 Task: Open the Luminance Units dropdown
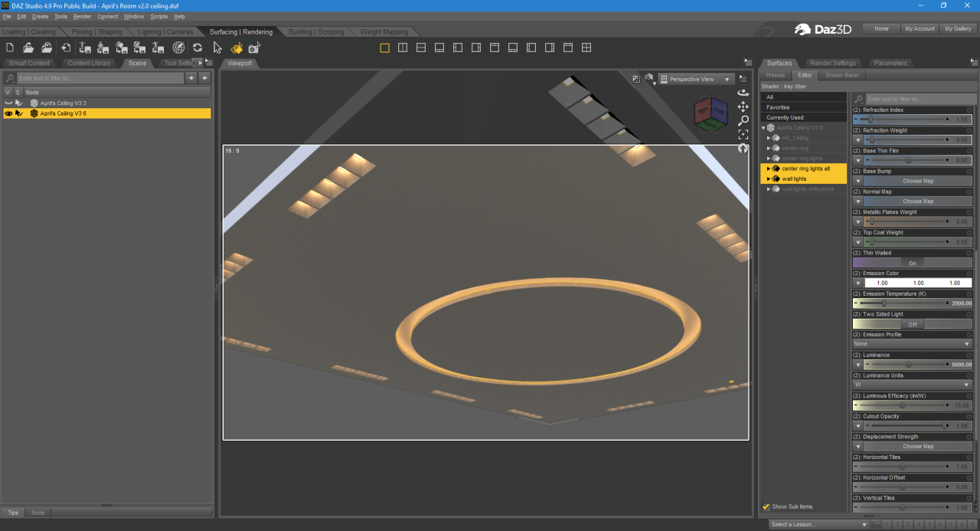tap(912, 385)
